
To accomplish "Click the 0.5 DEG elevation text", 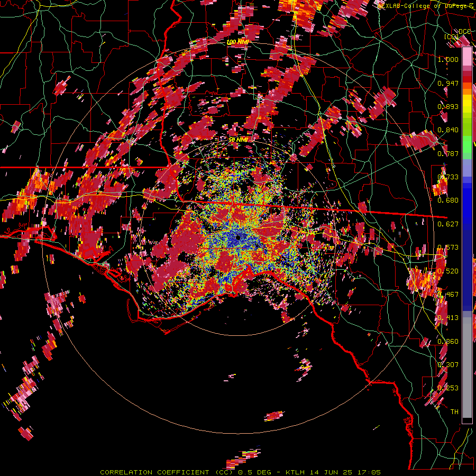I will click(254, 472).
